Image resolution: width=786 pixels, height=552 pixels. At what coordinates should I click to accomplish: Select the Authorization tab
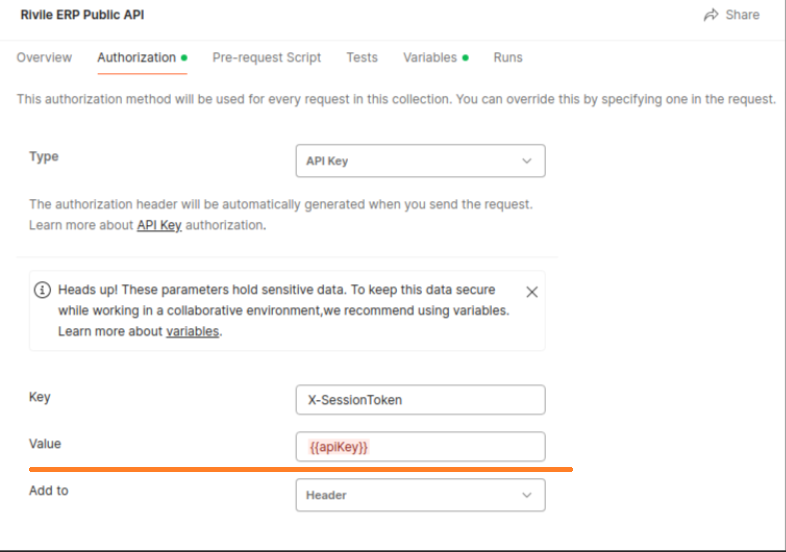(136, 58)
